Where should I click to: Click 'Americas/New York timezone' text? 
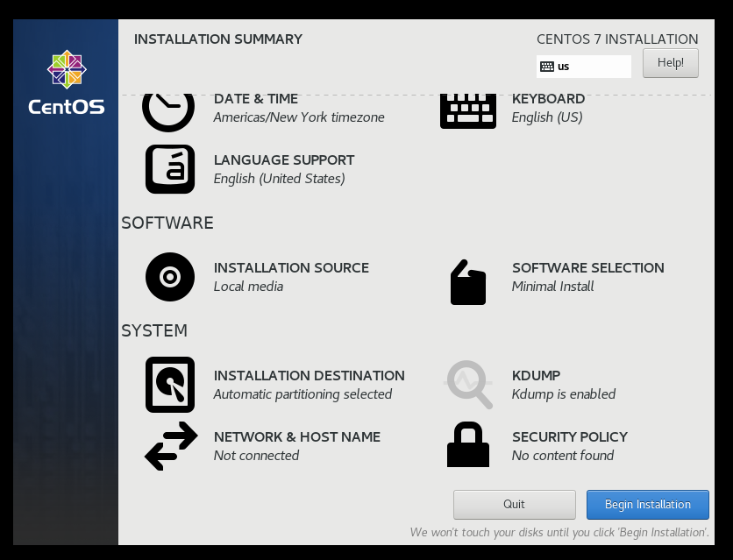click(299, 117)
